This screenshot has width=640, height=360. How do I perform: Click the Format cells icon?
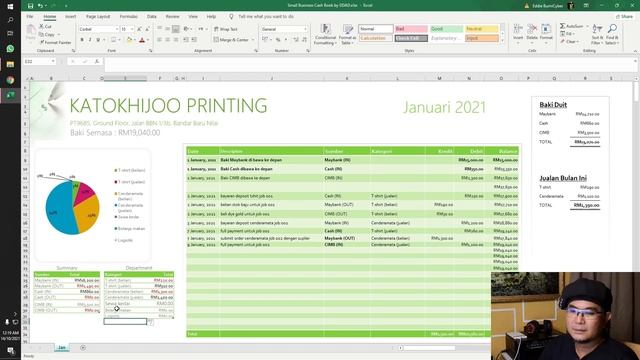pyautogui.click(x=546, y=29)
